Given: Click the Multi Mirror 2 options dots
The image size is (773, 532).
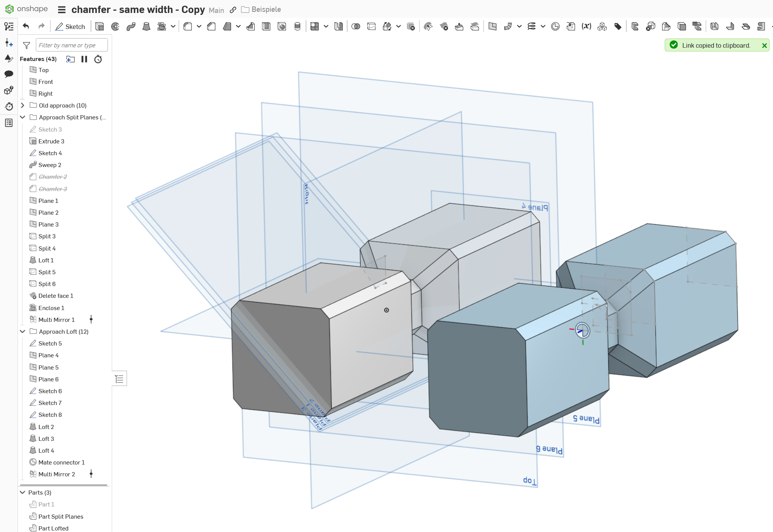Looking at the screenshot, I should 91,474.
